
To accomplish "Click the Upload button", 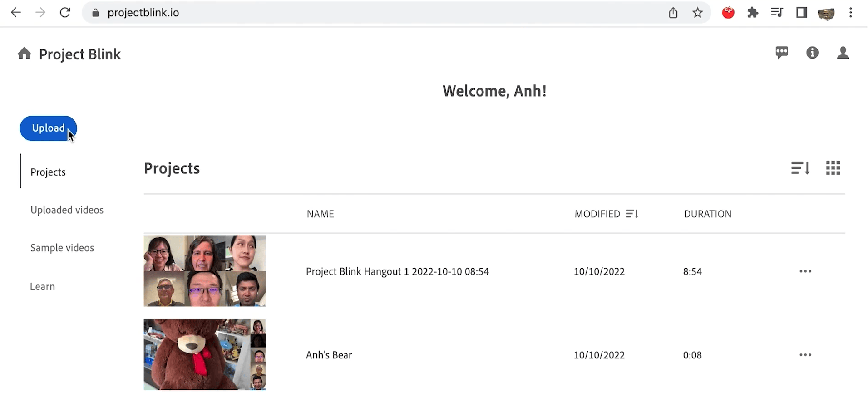I will (48, 128).
